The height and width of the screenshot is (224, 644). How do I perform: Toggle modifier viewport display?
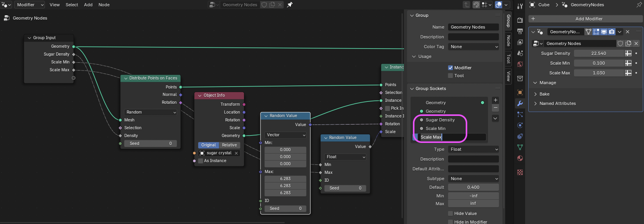click(x=604, y=32)
